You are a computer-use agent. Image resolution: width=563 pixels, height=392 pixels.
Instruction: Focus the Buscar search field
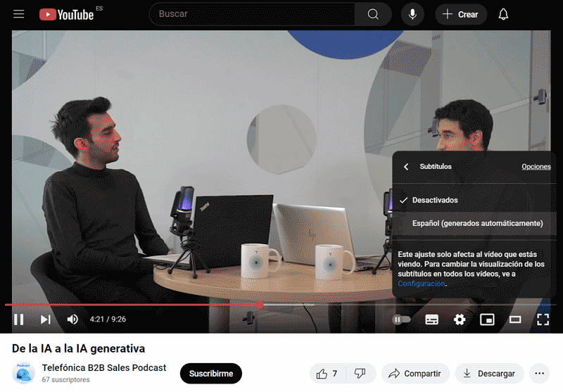[x=252, y=14]
